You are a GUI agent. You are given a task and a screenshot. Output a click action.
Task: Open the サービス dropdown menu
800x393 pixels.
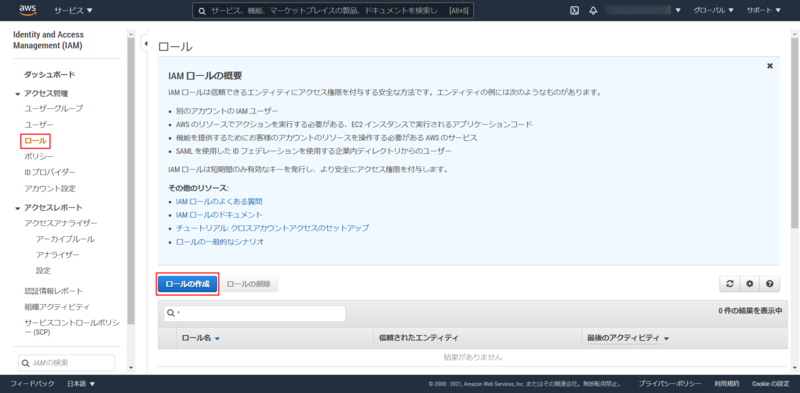click(73, 10)
